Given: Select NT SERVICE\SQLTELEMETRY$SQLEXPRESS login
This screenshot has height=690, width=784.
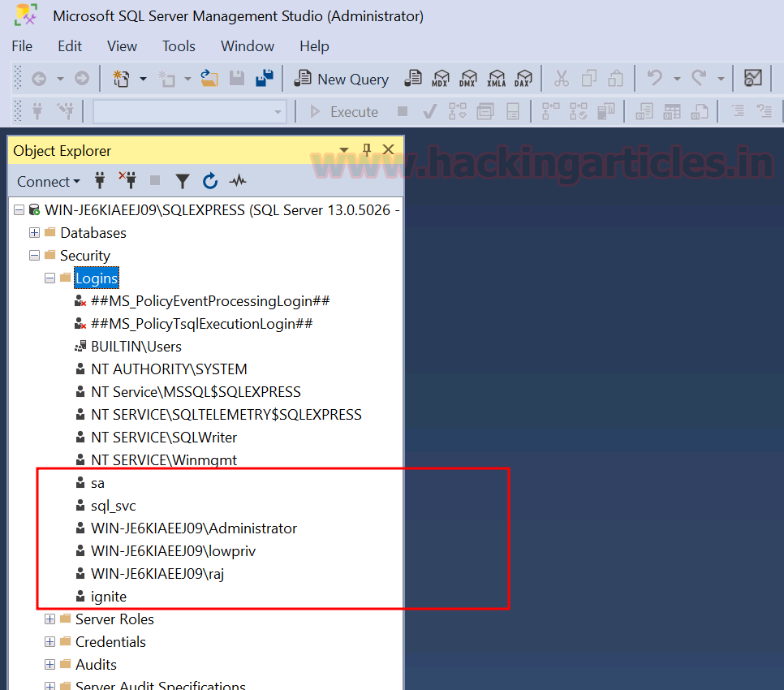Looking at the screenshot, I should pos(226,415).
